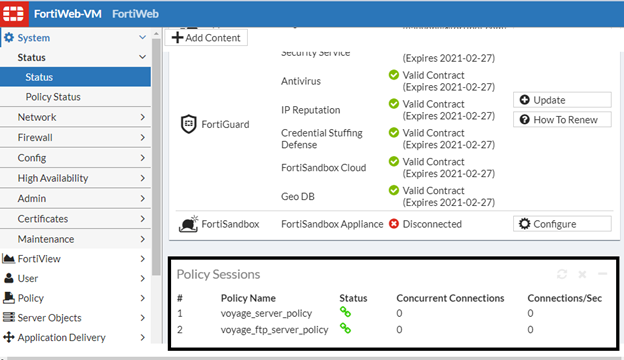The image size is (624, 360).
Task: Click the How To Renew button
Action: click(x=562, y=119)
